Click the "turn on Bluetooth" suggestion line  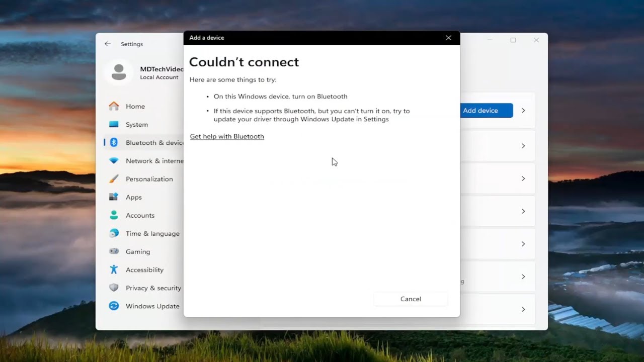tap(280, 97)
